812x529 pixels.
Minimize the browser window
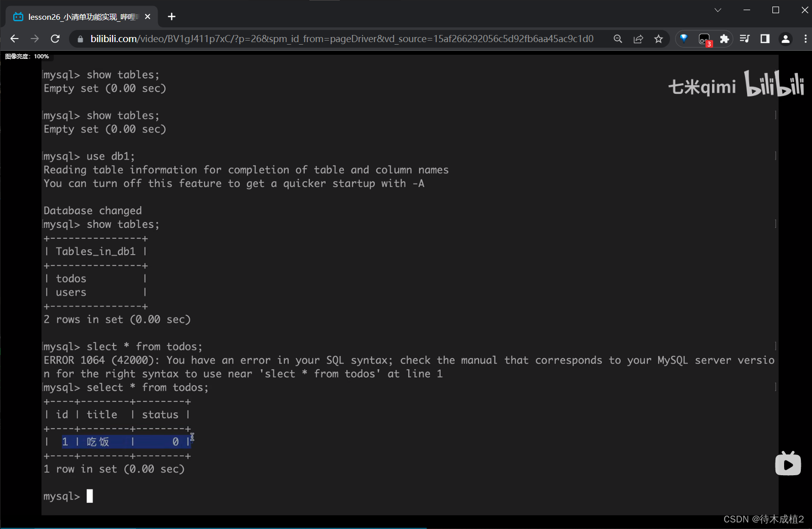pyautogui.click(x=747, y=10)
